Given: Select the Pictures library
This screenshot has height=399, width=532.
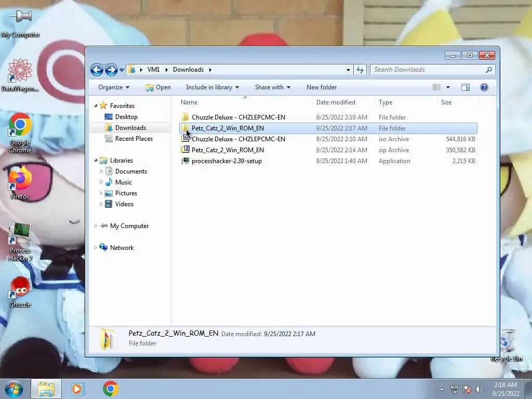Looking at the screenshot, I should pos(126,193).
